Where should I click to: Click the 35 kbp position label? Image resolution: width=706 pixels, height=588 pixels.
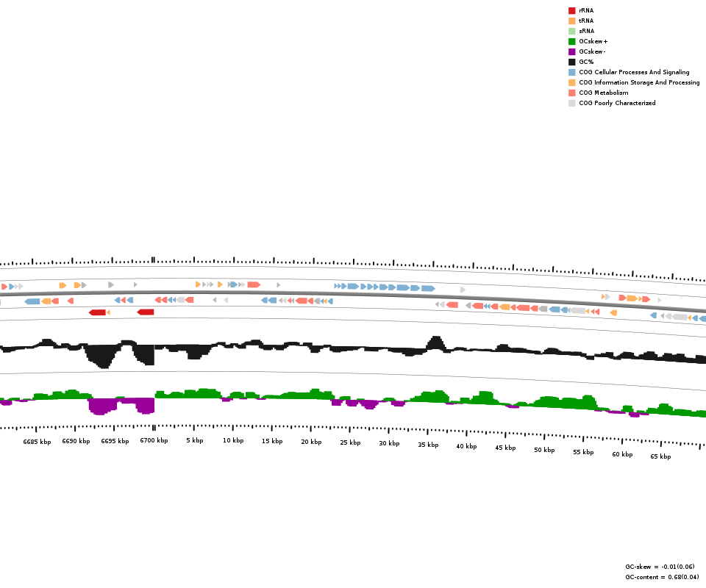tap(428, 445)
